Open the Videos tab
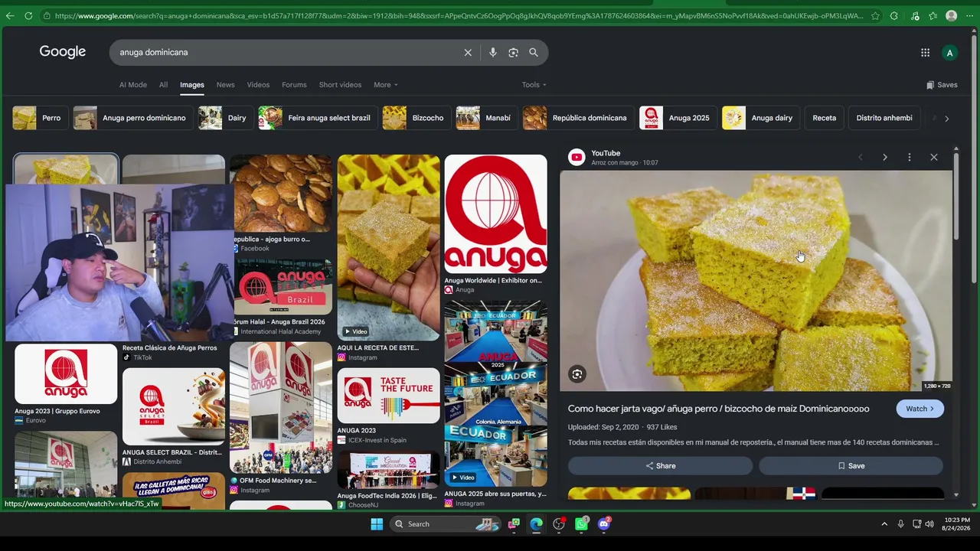The image size is (980, 551). click(x=258, y=85)
